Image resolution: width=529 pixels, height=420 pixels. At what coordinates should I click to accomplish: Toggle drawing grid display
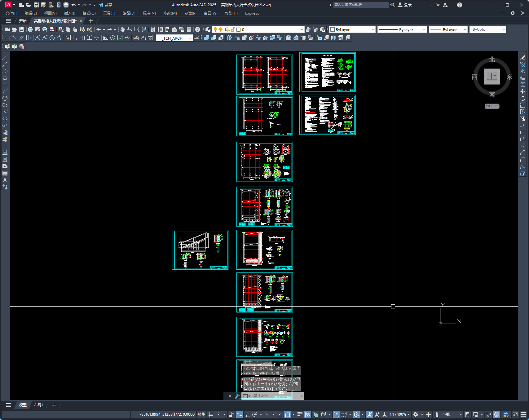[x=211, y=414]
